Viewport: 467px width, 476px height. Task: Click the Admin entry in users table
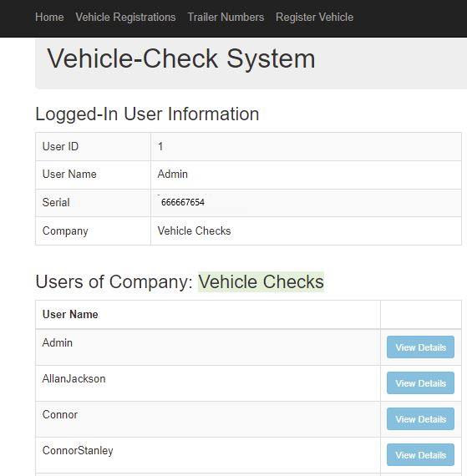pos(58,342)
